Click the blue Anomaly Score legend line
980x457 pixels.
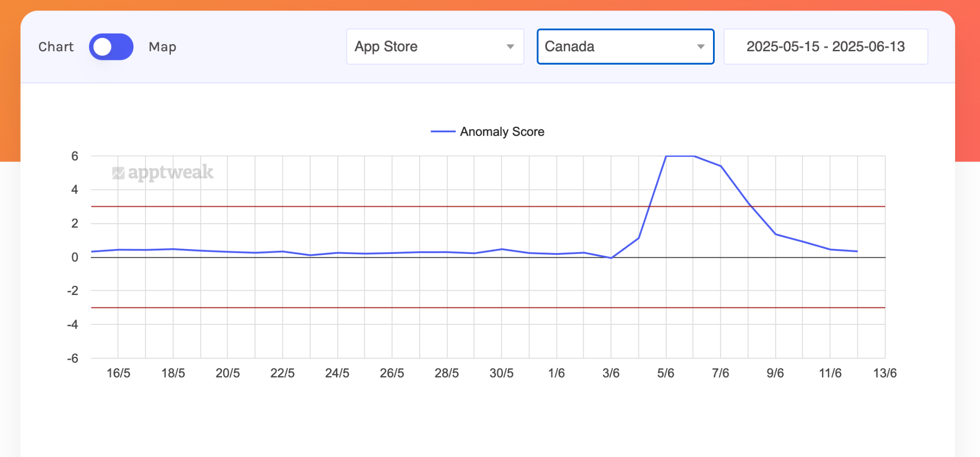coord(443,132)
